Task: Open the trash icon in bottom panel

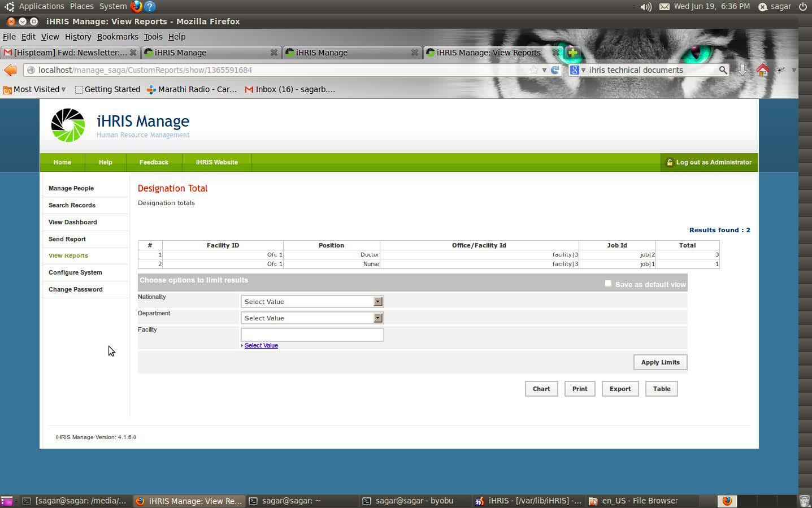Action: 805,501
